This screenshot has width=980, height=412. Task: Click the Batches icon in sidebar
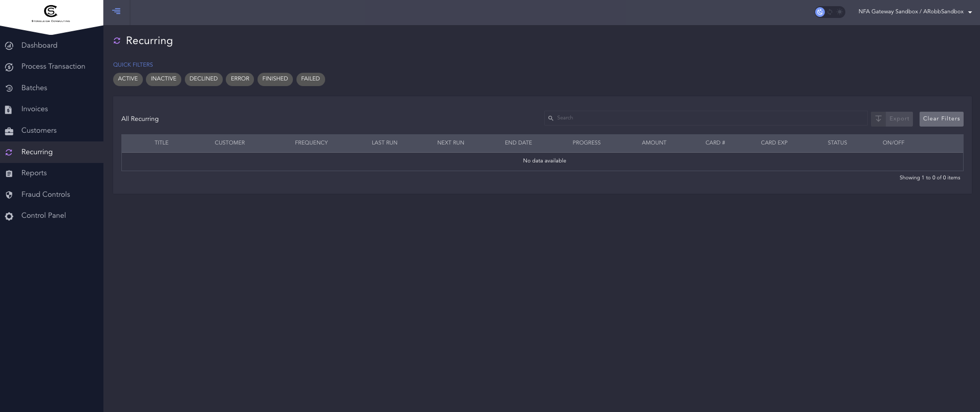(9, 88)
